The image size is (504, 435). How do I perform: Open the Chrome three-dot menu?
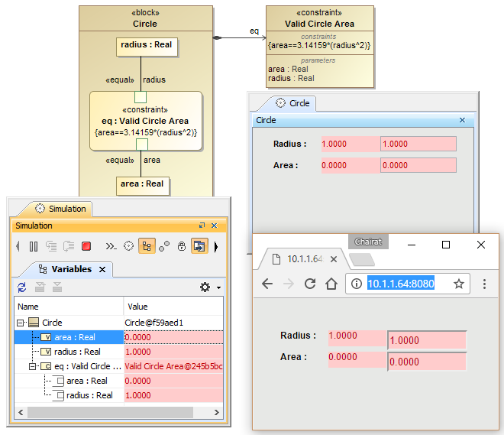pos(484,284)
